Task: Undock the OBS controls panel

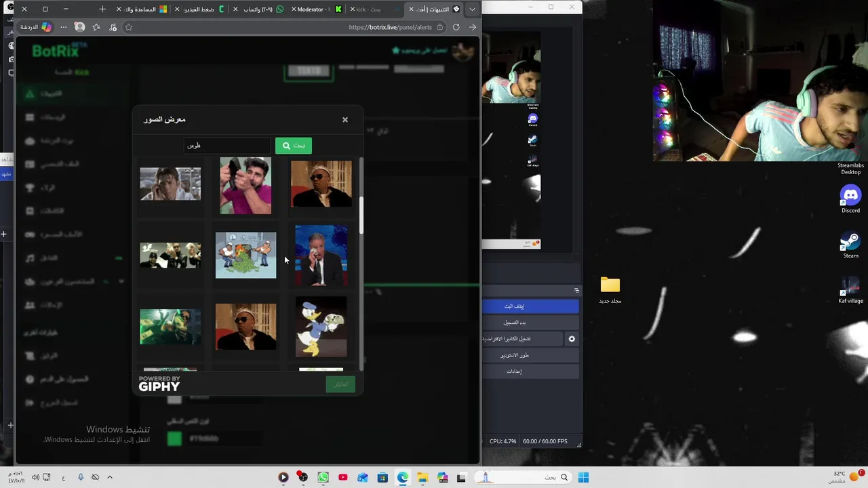Action: [x=576, y=291]
